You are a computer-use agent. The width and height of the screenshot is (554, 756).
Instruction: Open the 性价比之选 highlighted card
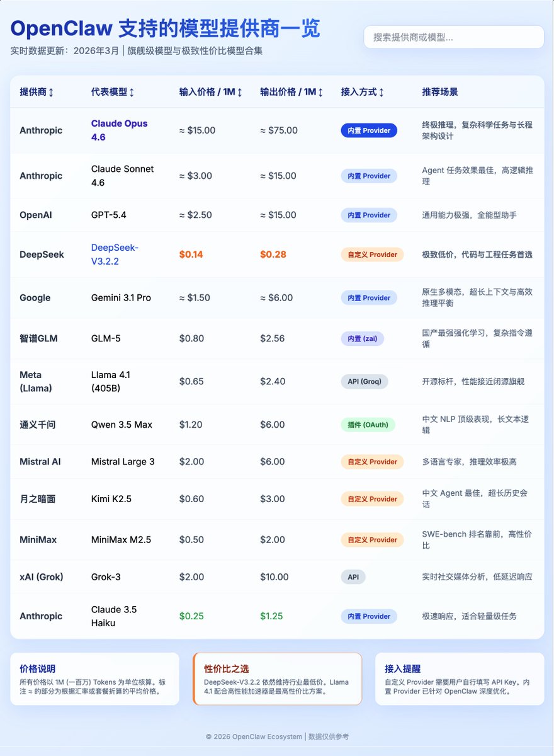278,679
